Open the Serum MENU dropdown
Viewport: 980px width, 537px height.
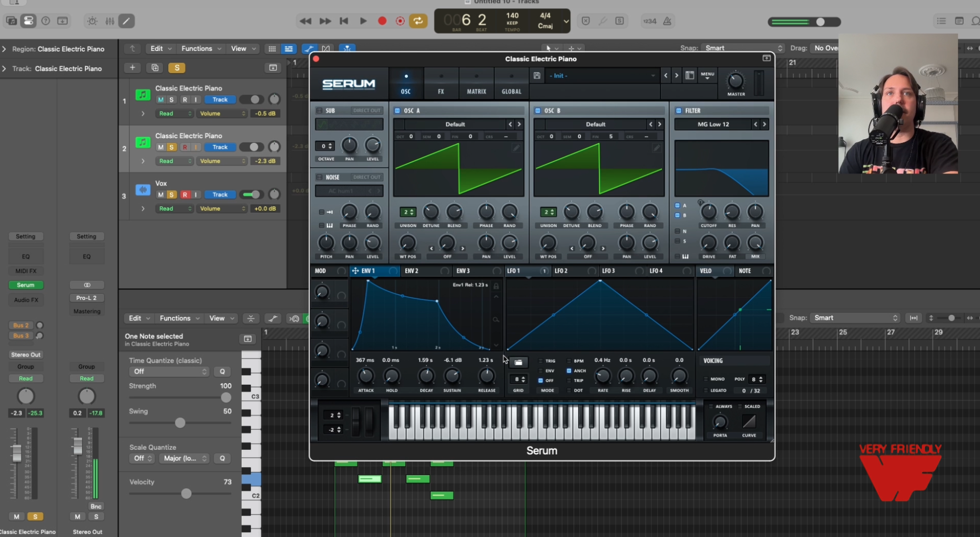click(707, 76)
